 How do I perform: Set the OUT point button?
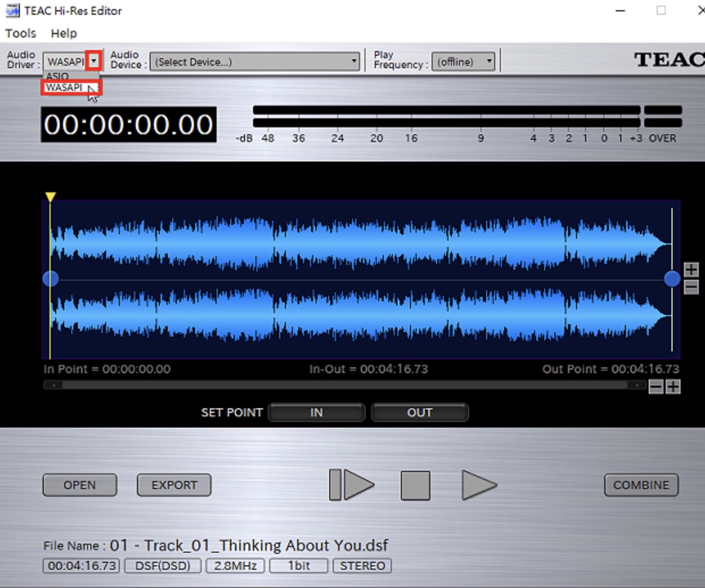420,412
